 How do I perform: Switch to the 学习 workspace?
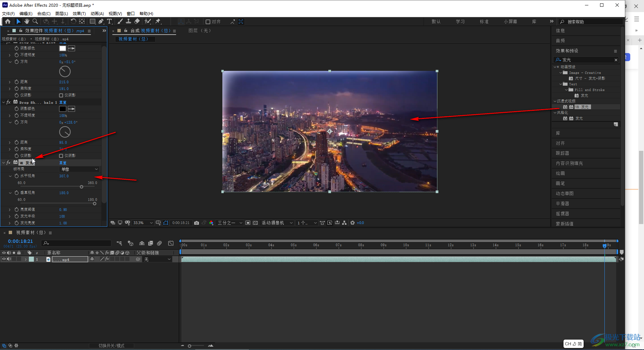[460, 21]
